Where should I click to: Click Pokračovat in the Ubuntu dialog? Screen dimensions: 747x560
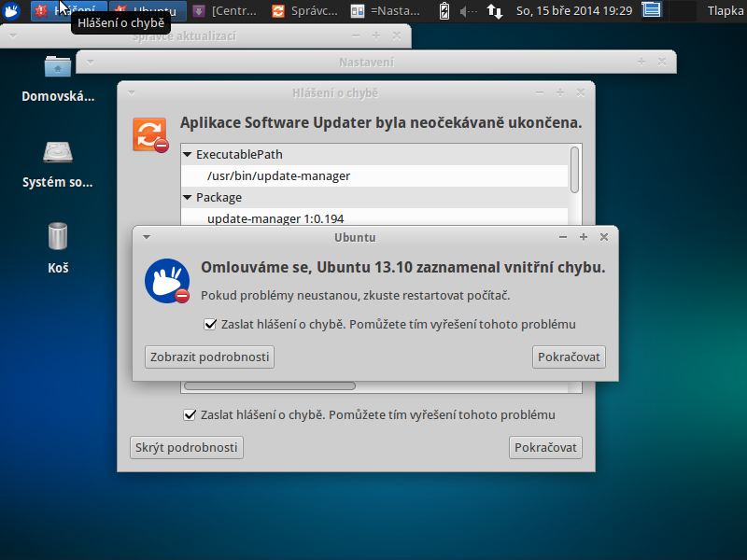point(569,357)
